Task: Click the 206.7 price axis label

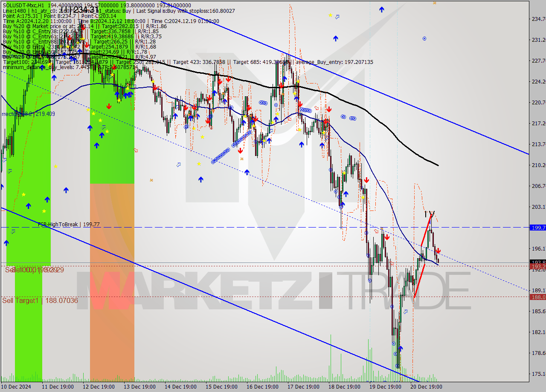Action: (x=539, y=186)
